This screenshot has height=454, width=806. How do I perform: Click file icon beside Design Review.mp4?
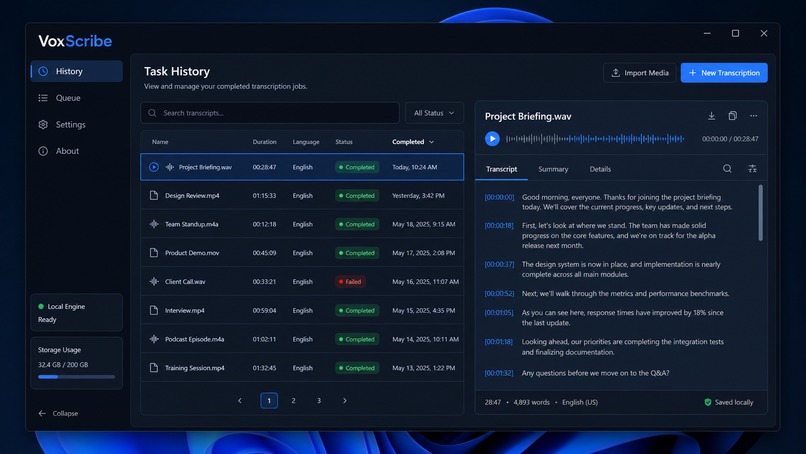pos(154,195)
